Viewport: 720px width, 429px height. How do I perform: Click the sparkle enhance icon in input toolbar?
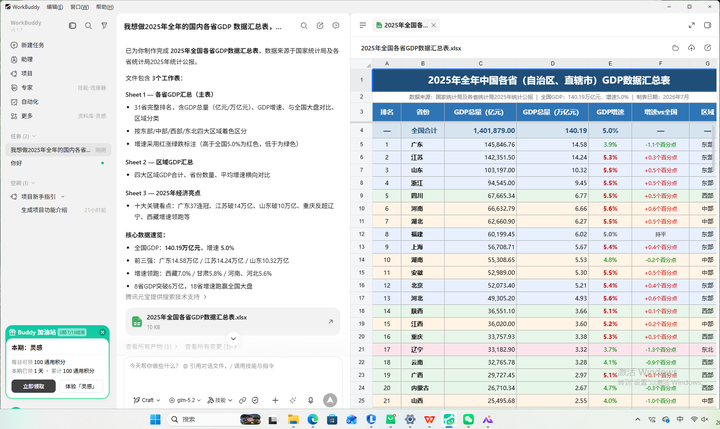293,400
